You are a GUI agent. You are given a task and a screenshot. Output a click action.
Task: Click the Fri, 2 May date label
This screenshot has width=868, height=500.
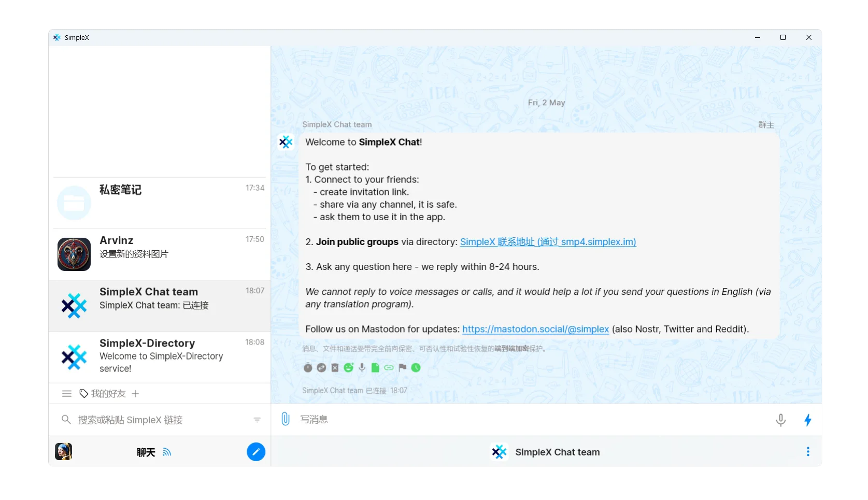tap(547, 103)
